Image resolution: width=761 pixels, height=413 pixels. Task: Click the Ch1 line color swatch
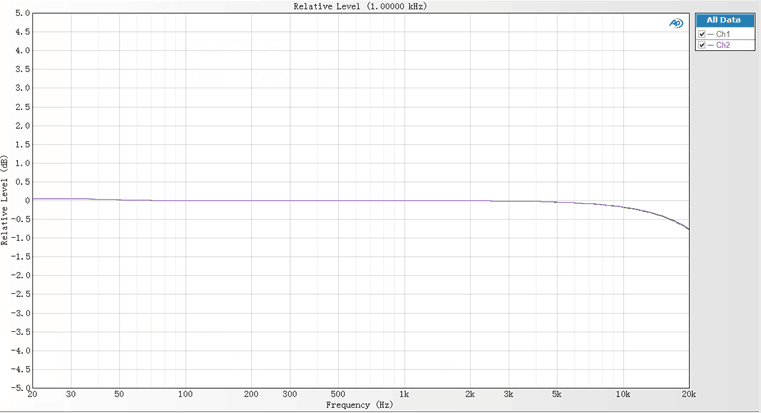coord(711,34)
